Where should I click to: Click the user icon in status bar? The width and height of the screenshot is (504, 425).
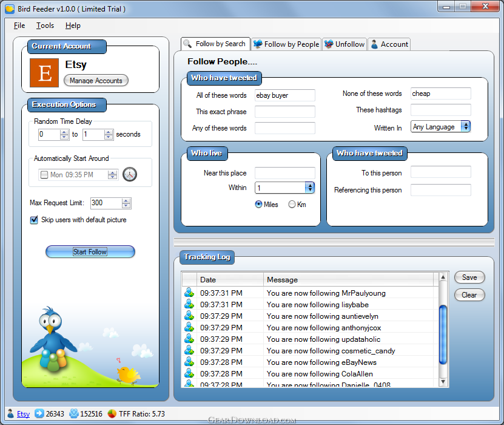(x=10, y=413)
